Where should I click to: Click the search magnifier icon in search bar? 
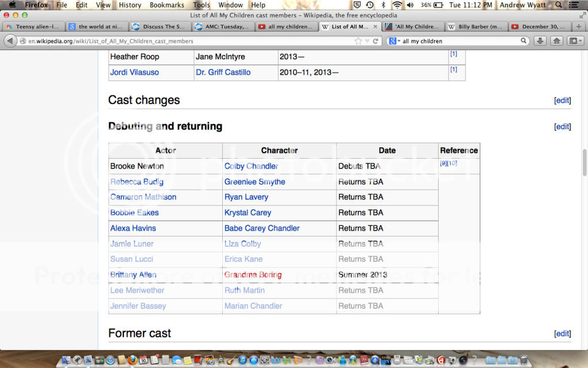[x=524, y=41]
